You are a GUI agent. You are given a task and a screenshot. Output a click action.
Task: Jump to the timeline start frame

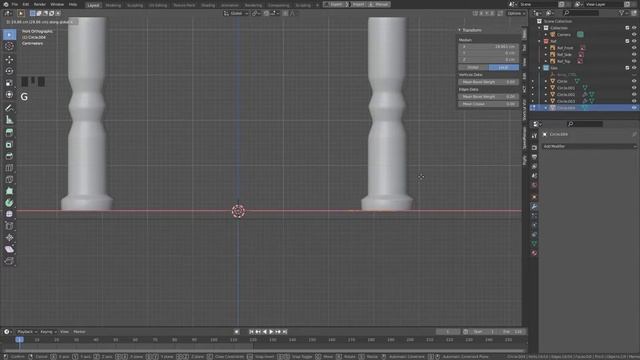tap(251, 332)
